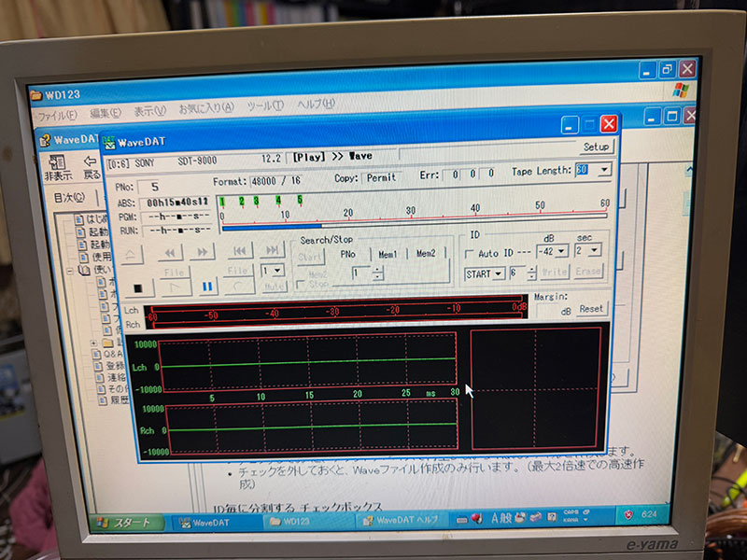The width and height of the screenshot is (747, 560).
Task: Click the ABS time display 00h15m40s11
Action: click(176, 203)
